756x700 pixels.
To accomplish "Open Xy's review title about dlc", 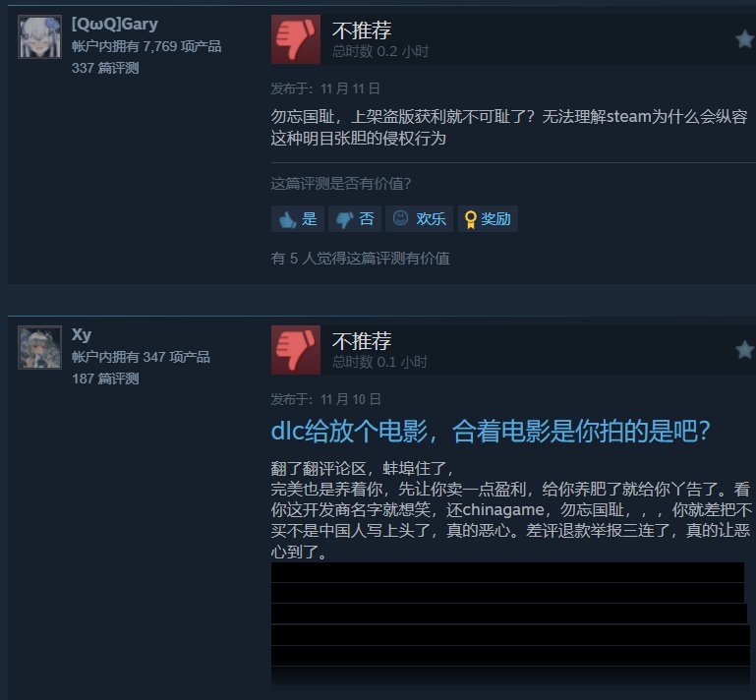I will coord(491,431).
